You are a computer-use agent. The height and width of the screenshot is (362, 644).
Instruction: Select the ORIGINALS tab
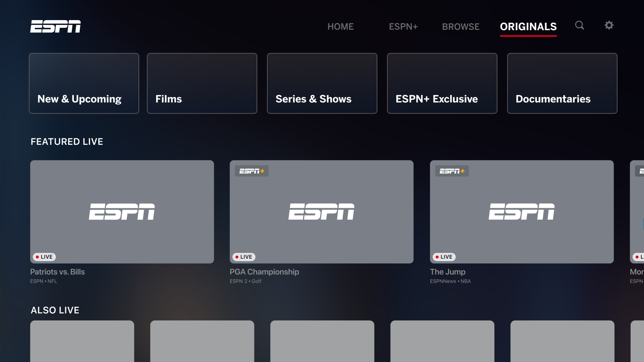528,27
